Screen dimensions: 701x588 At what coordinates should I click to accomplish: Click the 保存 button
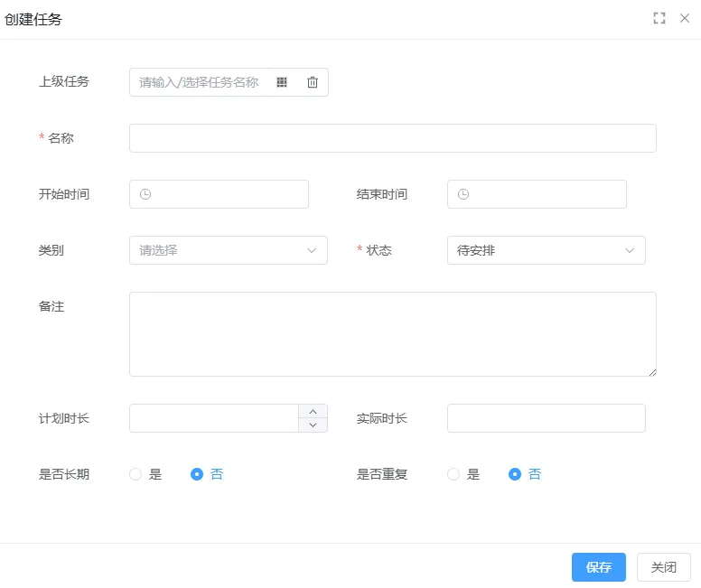pyautogui.click(x=598, y=567)
